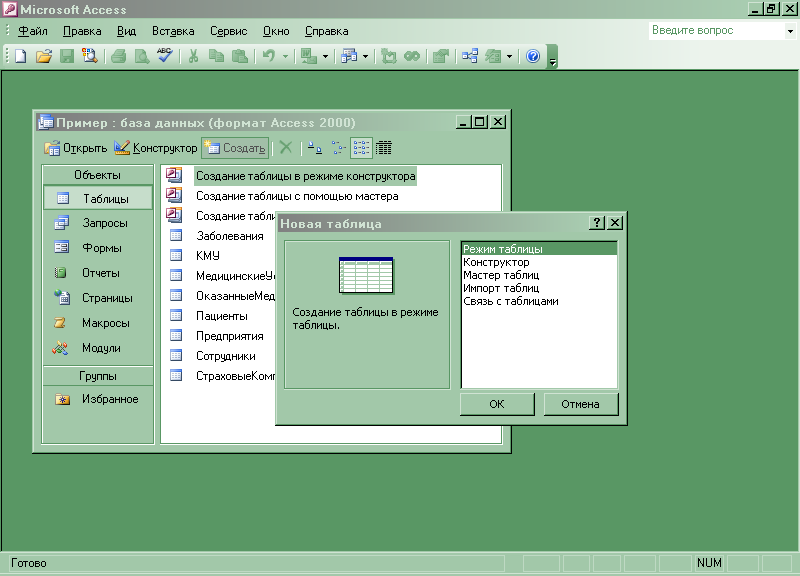
Task: Click the New database toolbar icon
Action: [20, 56]
